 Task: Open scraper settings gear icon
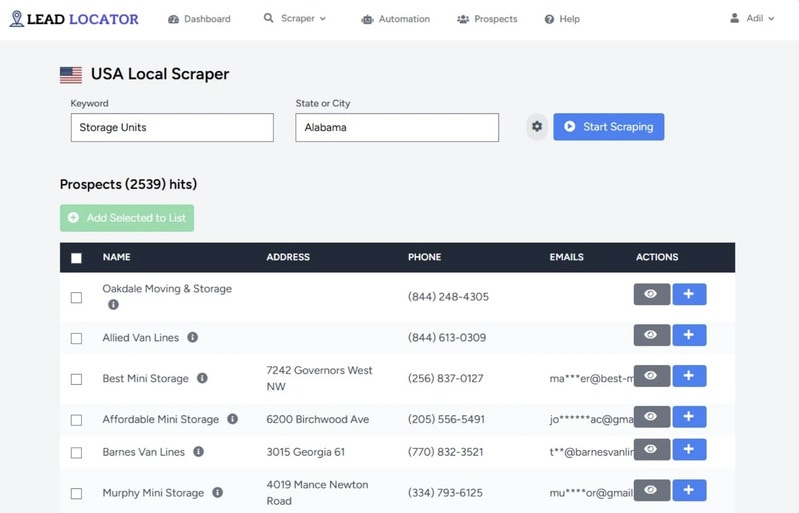[537, 127]
